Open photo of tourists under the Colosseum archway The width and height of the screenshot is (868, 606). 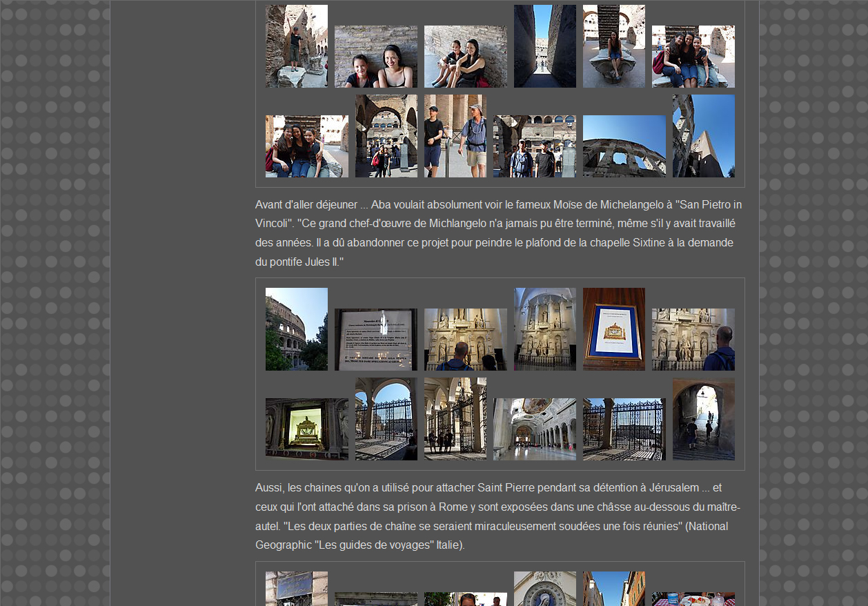point(386,136)
